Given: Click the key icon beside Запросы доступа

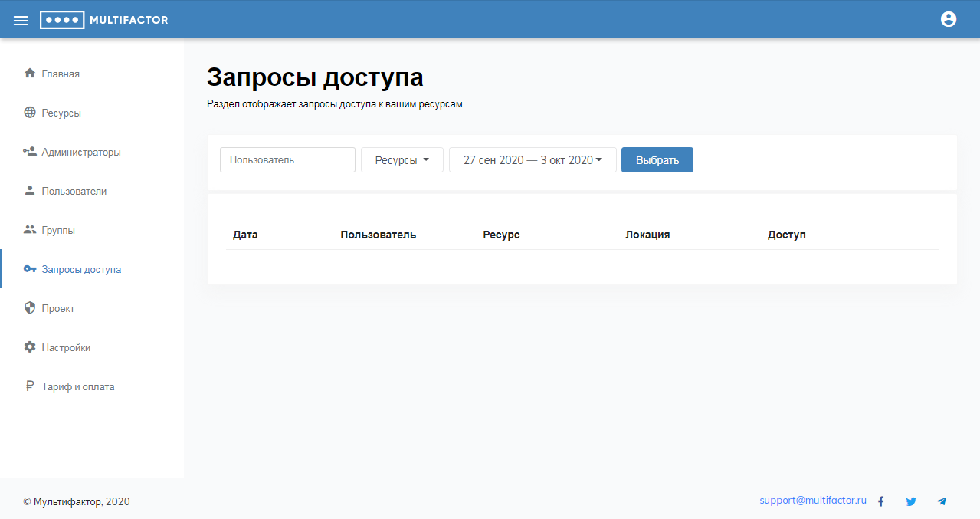Looking at the screenshot, I should click(x=30, y=269).
